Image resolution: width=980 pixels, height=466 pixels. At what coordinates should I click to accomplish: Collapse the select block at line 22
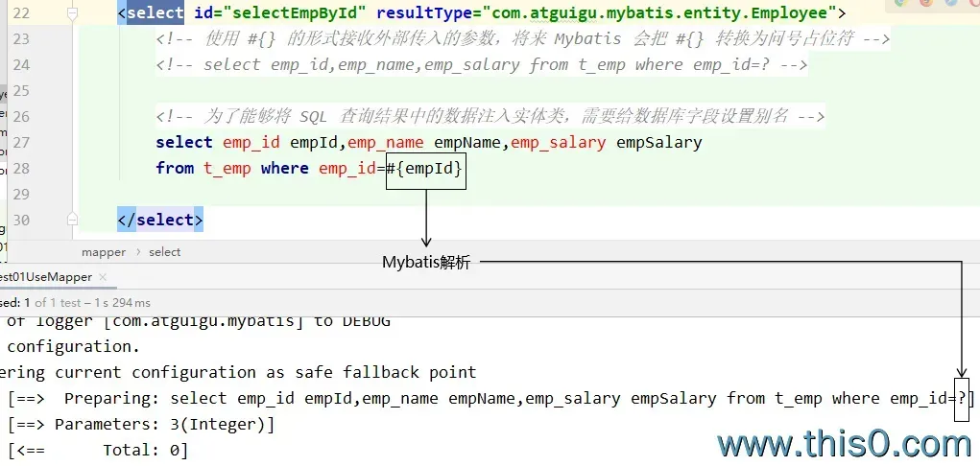(73, 13)
